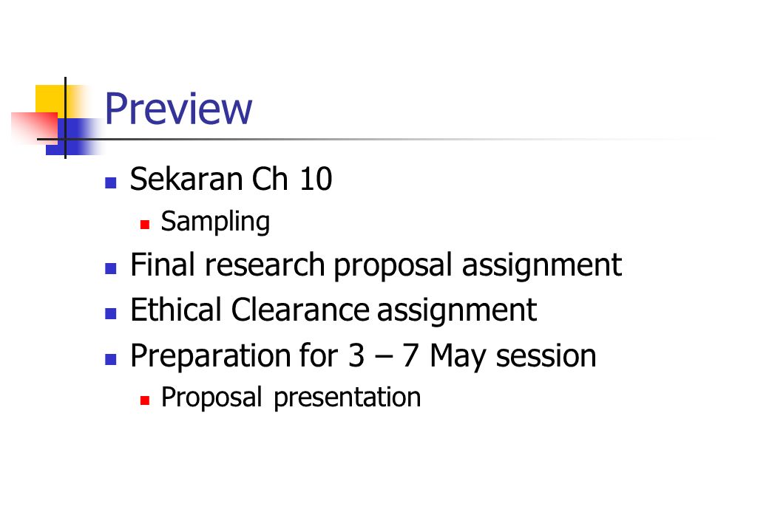Click red bullet beside Sampling

coord(145,225)
